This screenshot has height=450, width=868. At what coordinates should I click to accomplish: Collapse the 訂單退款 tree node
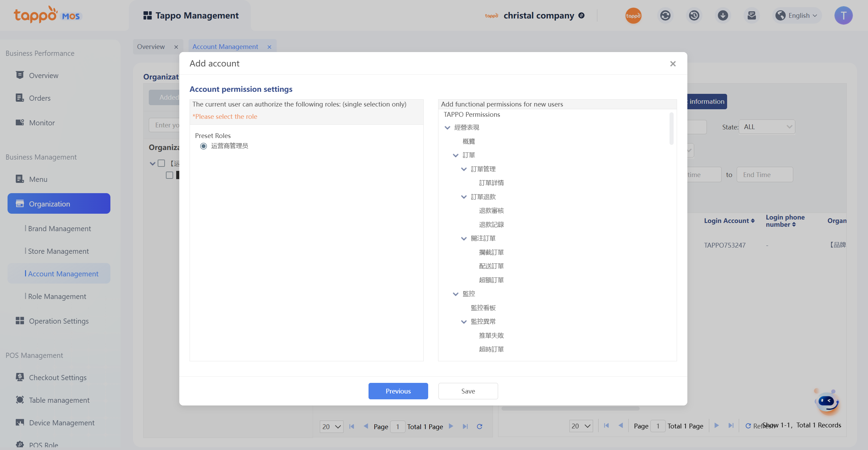(464, 197)
